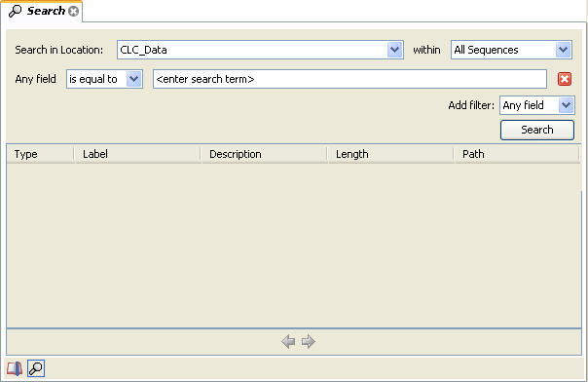Sort by Length column header
588x382 pixels.
(390, 154)
